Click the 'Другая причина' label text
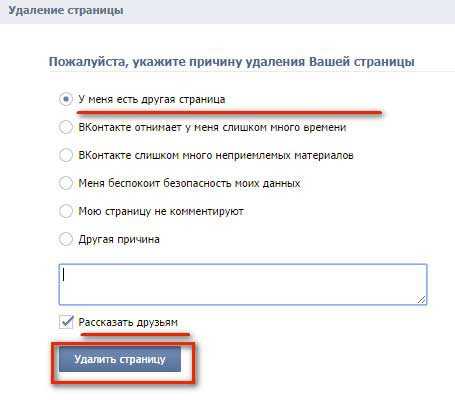This screenshot has height=400, width=455. tap(119, 239)
